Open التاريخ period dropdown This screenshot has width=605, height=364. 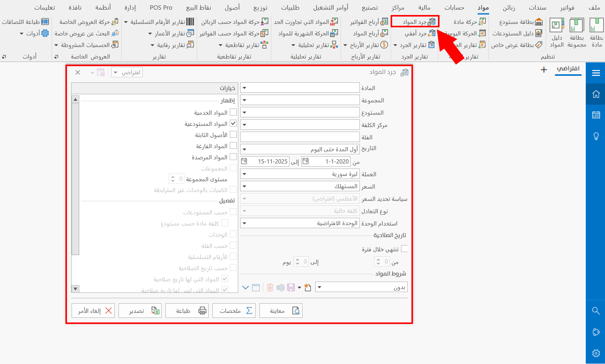[x=245, y=149]
